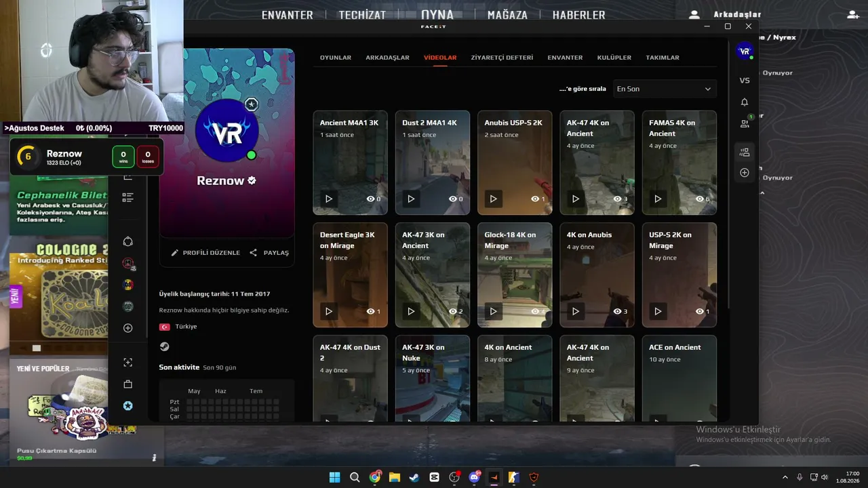Open the AK-47 3K on Nuke video card
The width and height of the screenshot is (868, 488).
[x=432, y=378]
